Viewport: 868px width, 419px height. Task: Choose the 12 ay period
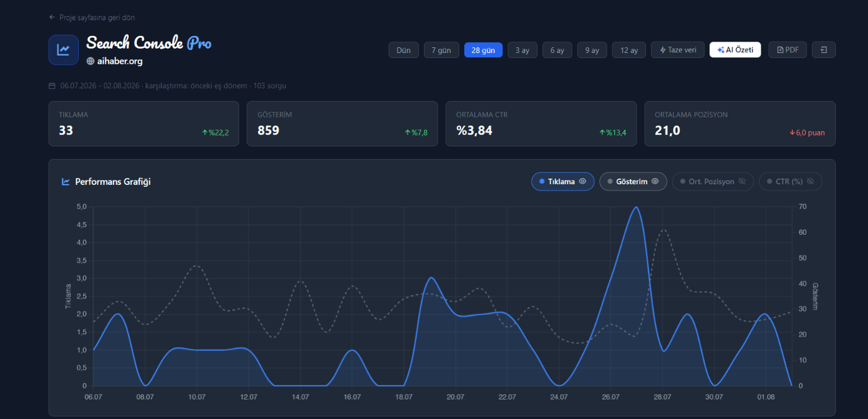pos(629,50)
